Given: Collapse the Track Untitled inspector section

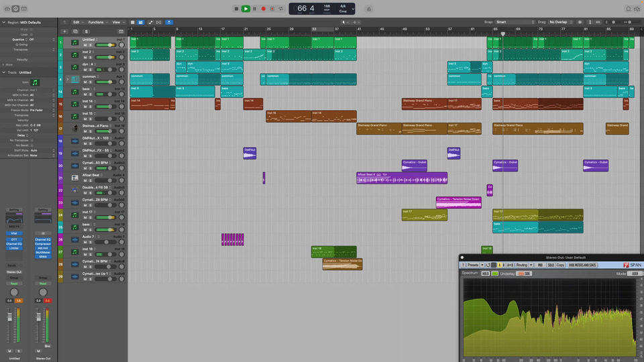Looking at the screenshot, I should [4, 72].
